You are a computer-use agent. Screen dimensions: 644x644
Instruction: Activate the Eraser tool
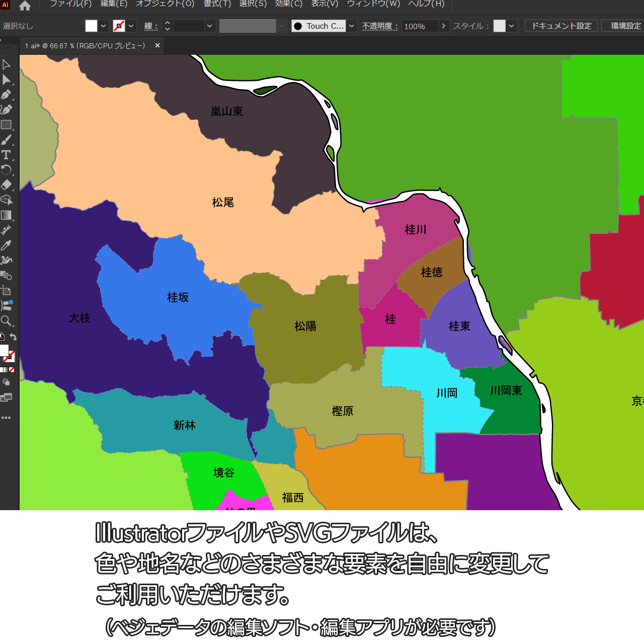pos(6,185)
